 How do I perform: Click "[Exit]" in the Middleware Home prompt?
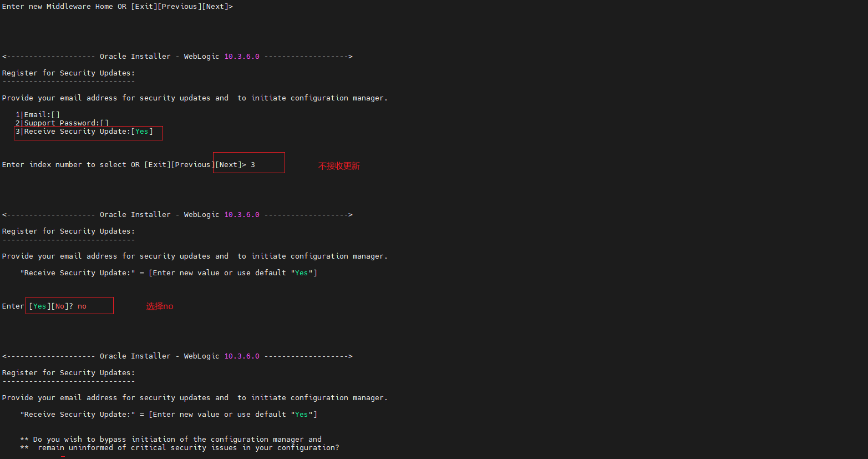point(144,7)
